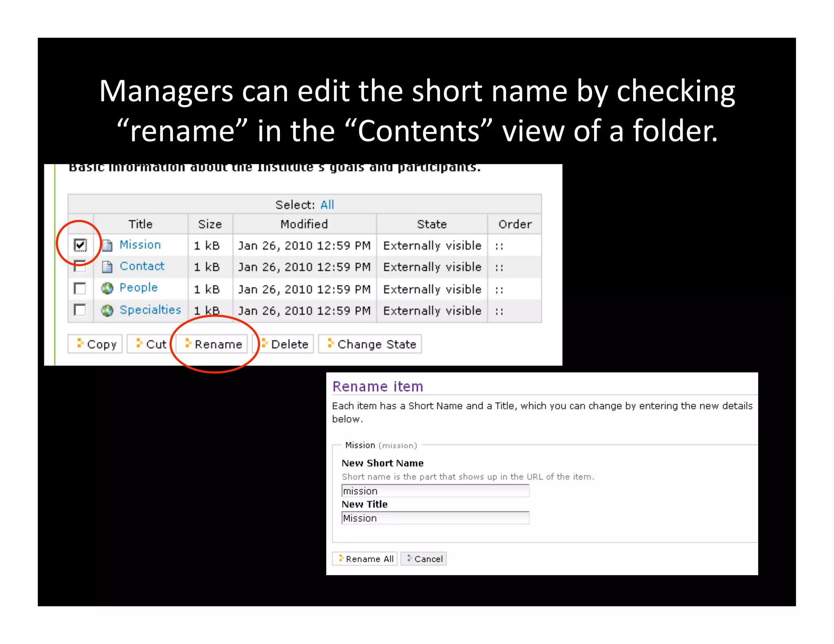Click the Mission page document icon
Screen dimensions: 834x644
click(107, 245)
